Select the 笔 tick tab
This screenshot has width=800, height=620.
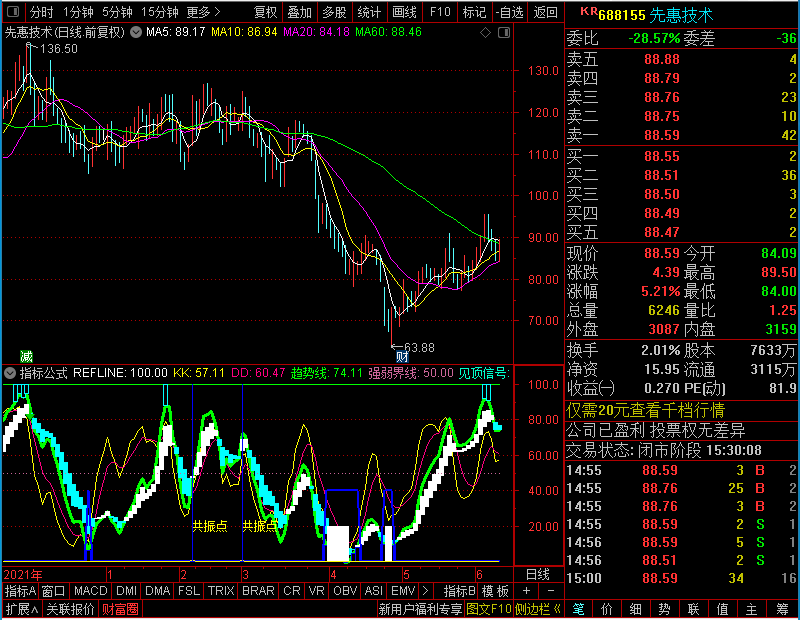[578, 609]
